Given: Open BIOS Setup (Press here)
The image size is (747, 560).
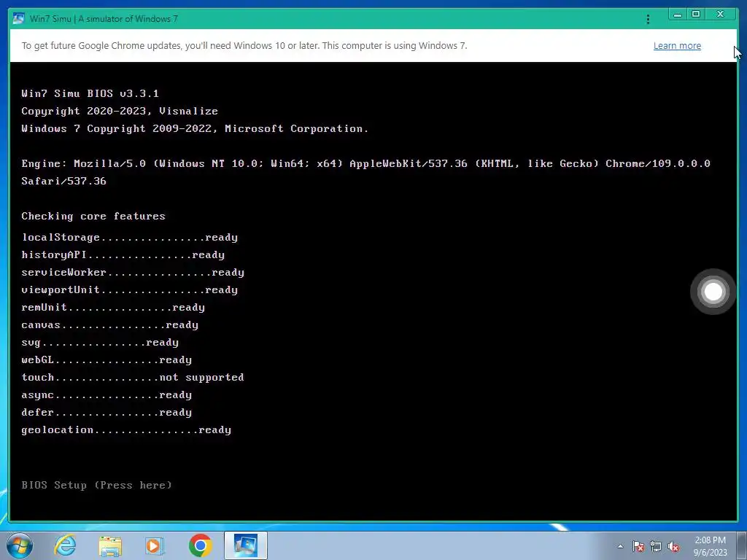Looking at the screenshot, I should pos(97,485).
